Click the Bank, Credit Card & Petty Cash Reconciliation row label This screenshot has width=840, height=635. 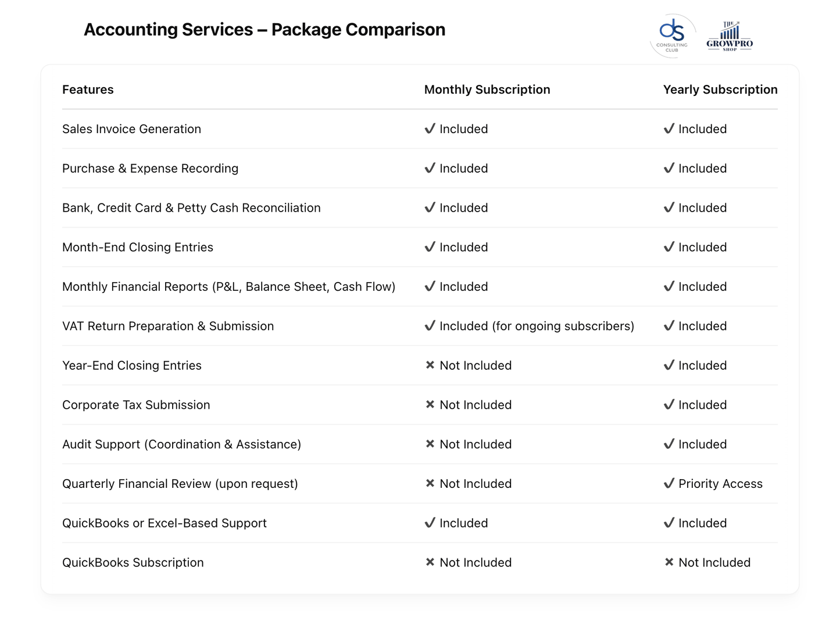[191, 208]
